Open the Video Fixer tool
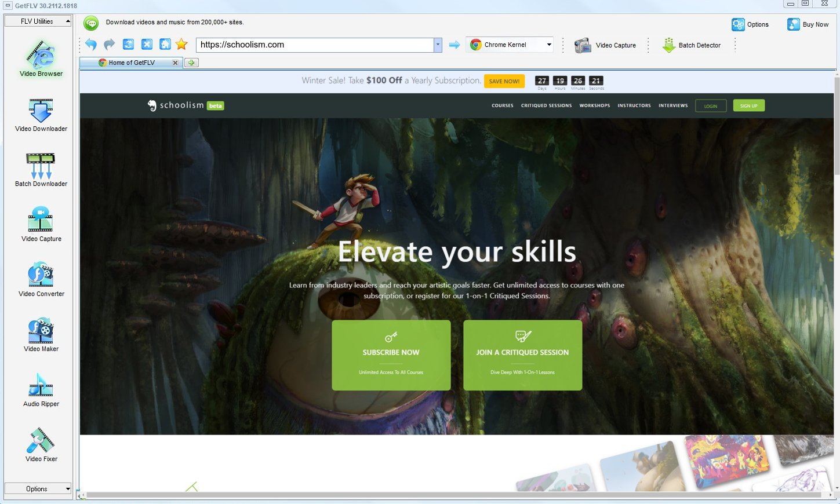The image size is (840, 504). (41, 444)
